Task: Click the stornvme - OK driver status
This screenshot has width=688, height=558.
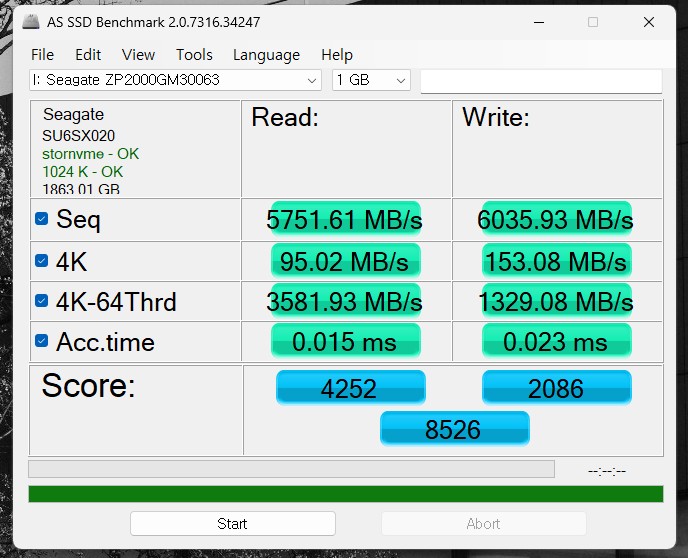Action: click(x=90, y=154)
